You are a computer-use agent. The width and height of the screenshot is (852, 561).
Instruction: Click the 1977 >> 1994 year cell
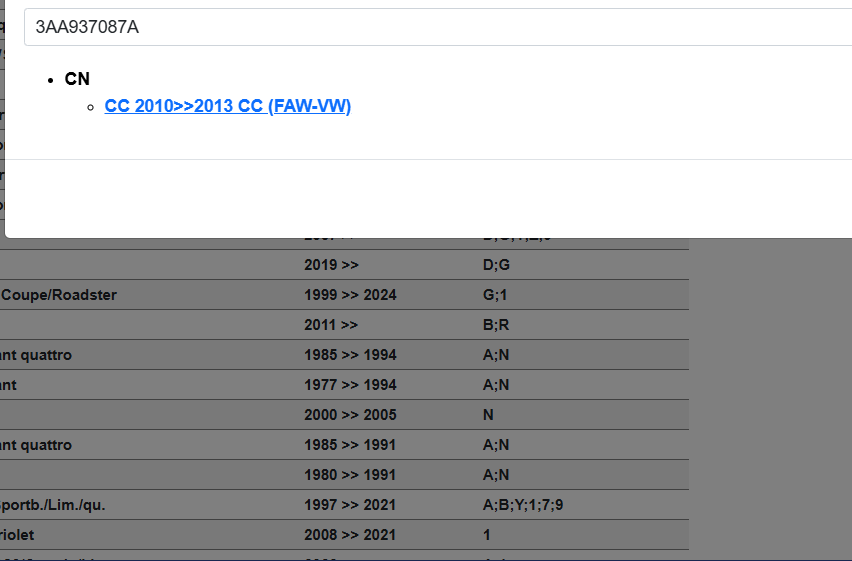350,385
